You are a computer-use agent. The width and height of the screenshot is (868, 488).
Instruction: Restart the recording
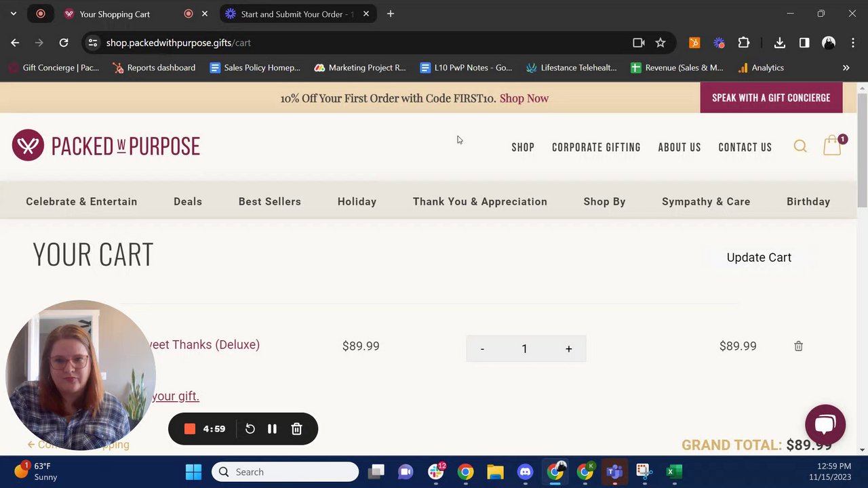[x=250, y=429]
